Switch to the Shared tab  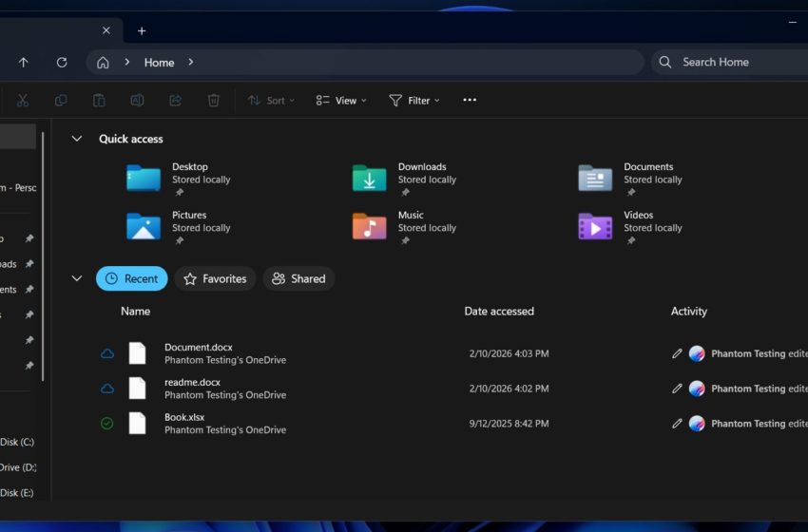click(x=298, y=278)
